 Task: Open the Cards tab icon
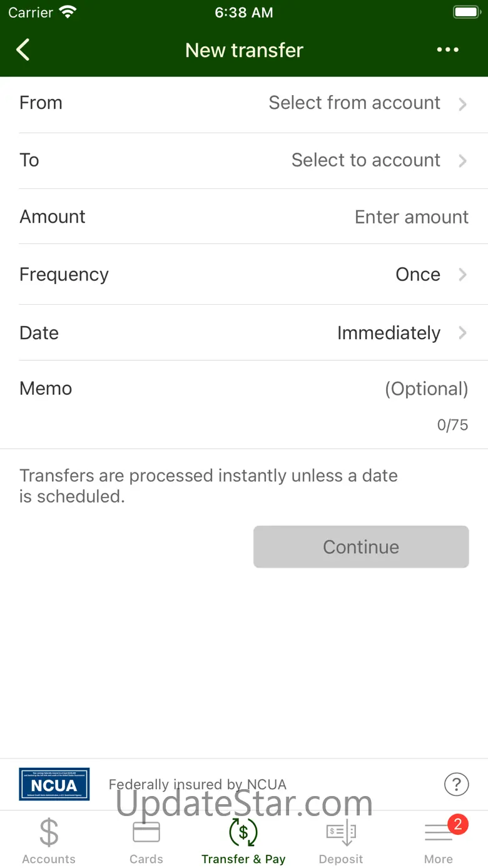click(146, 840)
